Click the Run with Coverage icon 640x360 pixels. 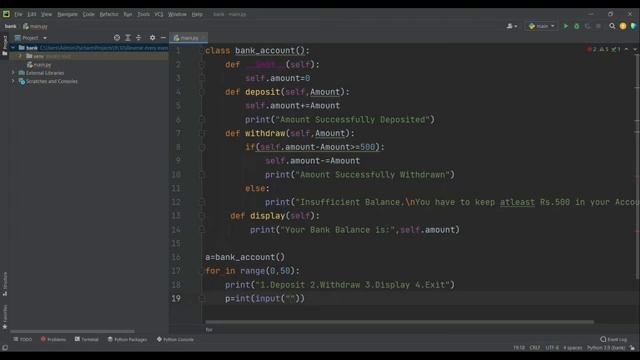(587, 26)
